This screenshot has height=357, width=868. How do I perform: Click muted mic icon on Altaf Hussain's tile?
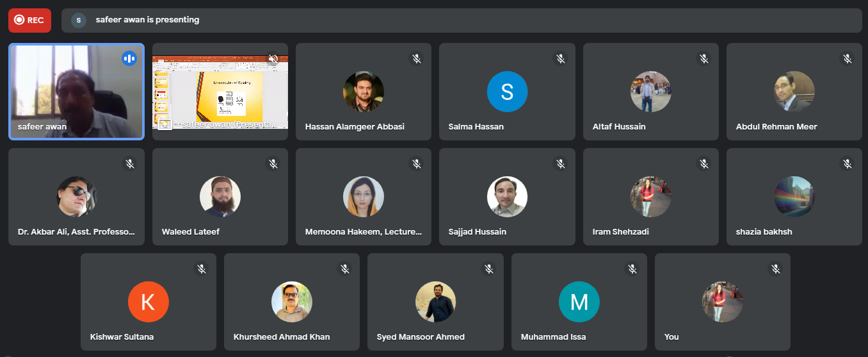703,58
